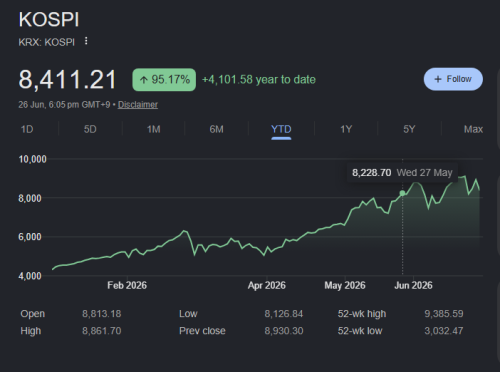This screenshot has width=500, height=372.
Task: Click the 6,000 y-axis label
Action: [x=30, y=237]
